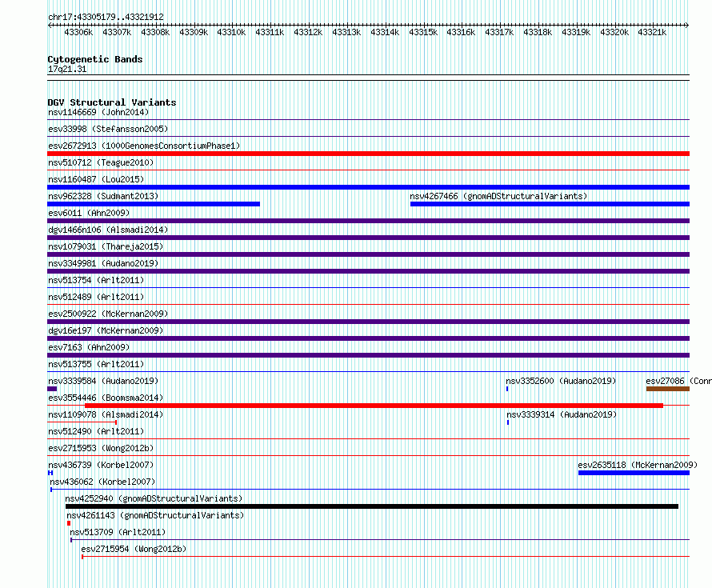
Task: Click the short red line under nsv1109078
Action: coord(82,422)
